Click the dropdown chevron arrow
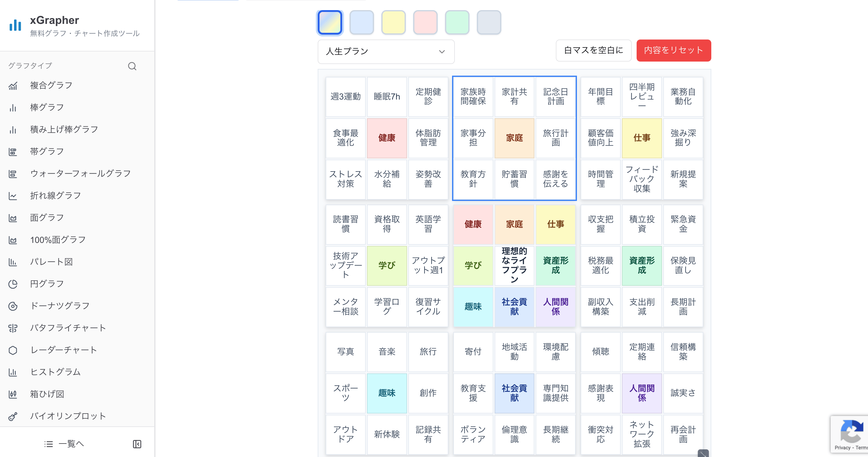 coord(441,51)
